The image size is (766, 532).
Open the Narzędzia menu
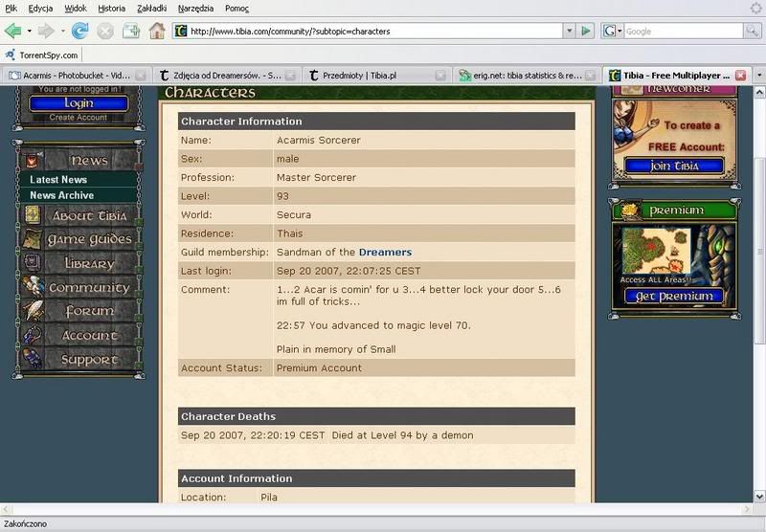[x=195, y=9]
